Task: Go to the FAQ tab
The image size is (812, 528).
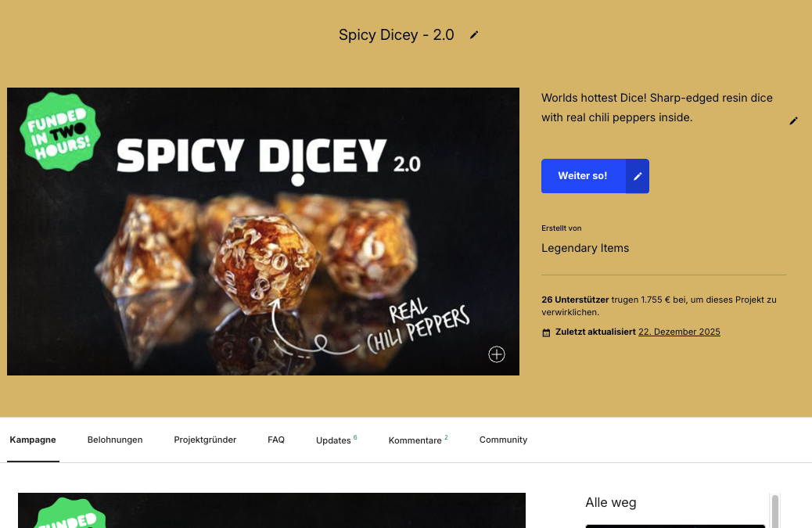Action: 276,440
